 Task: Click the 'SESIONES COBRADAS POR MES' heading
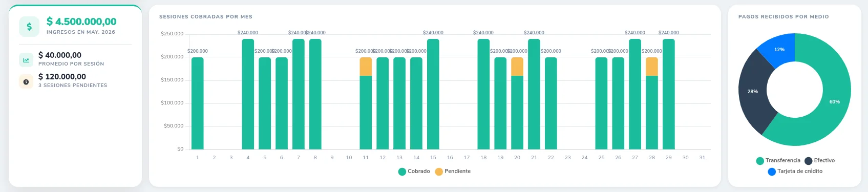click(206, 17)
